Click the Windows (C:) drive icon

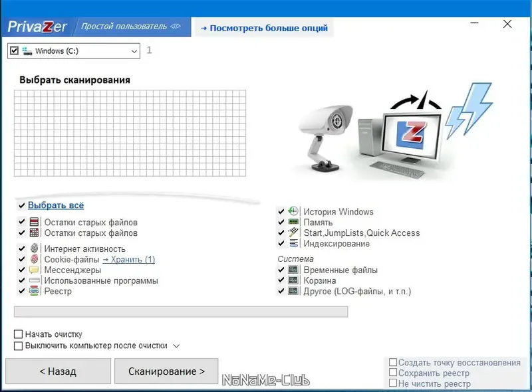coord(27,51)
